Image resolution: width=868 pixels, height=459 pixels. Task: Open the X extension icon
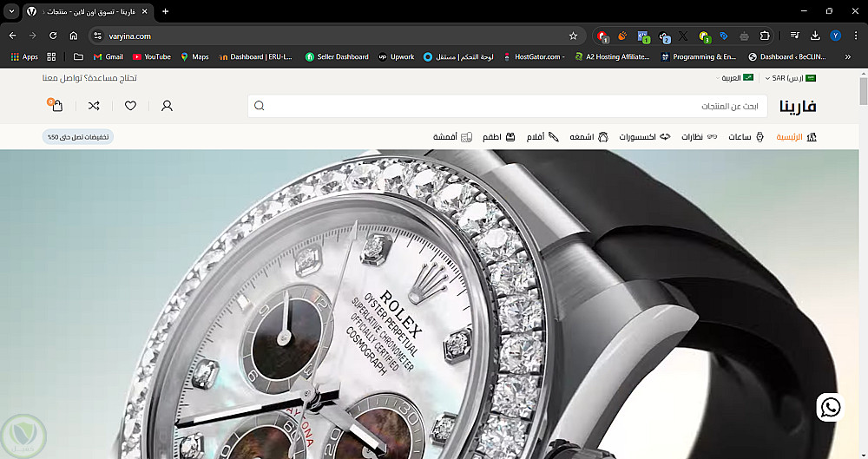[683, 36]
